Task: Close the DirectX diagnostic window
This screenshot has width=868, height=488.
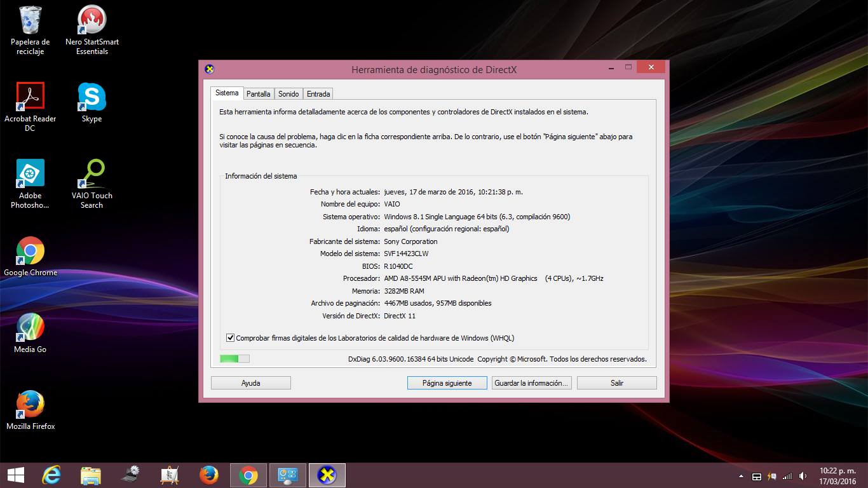Action: 651,67
